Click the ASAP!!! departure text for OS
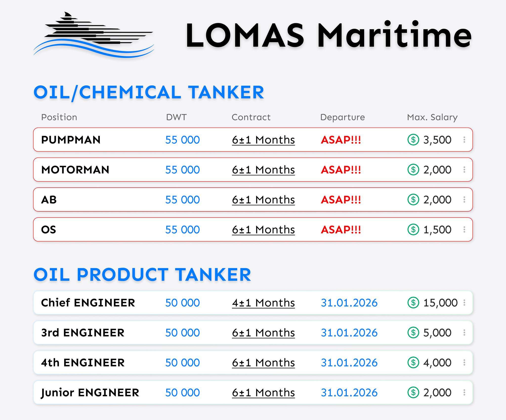Image resolution: width=506 pixels, height=420 pixels. (341, 230)
